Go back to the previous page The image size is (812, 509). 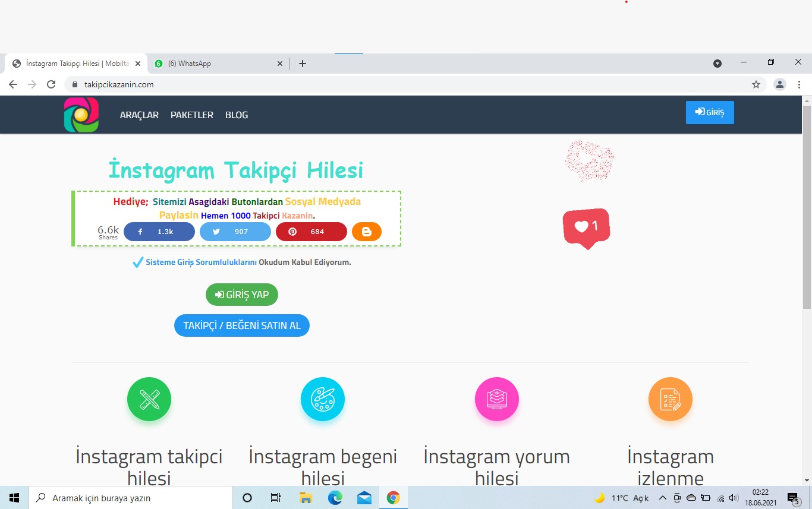(x=13, y=84)
